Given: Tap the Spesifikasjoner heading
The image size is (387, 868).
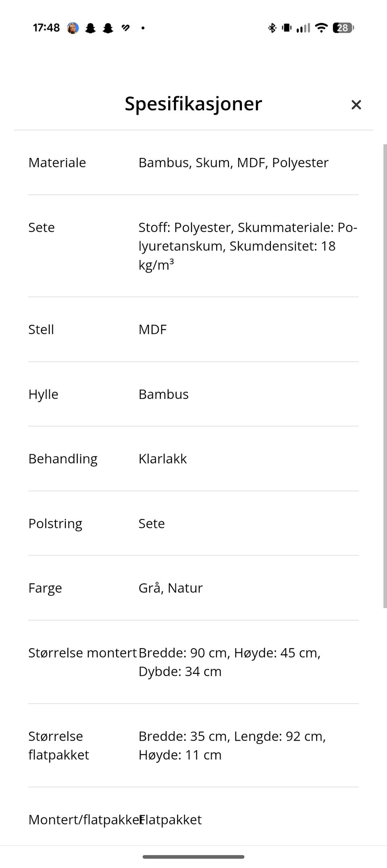Looking at the screenshot, I should [x=193, y=104].
